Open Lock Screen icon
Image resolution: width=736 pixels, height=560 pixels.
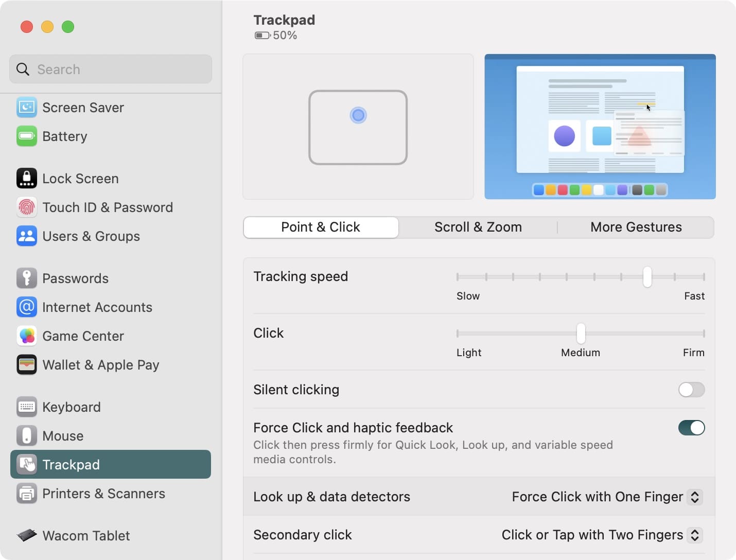click(x=27, y=179)
